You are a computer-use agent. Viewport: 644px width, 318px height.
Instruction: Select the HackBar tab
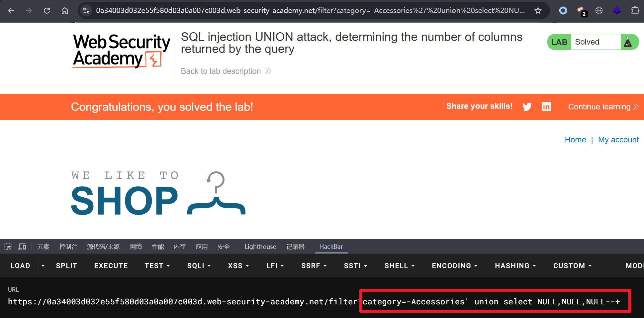coord(331,246)
